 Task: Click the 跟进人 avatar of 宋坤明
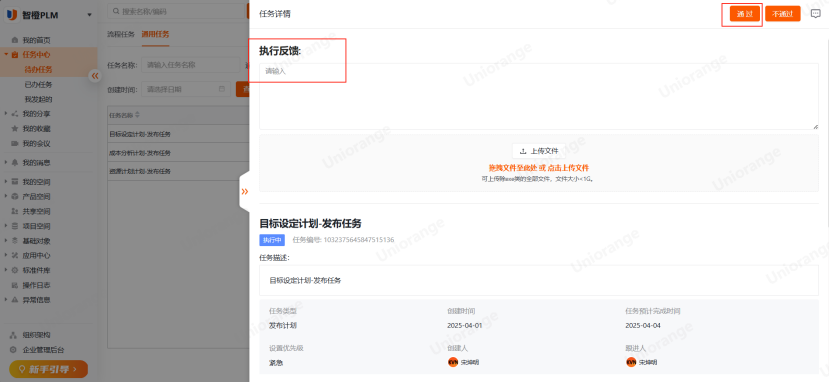tap(631, 362)
